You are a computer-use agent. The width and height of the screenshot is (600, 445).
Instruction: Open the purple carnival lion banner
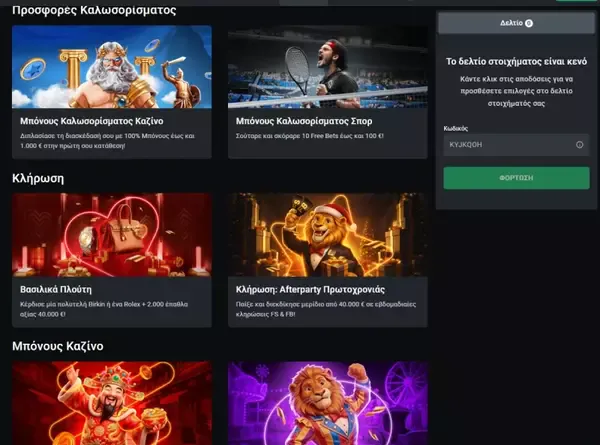[328, 403]
